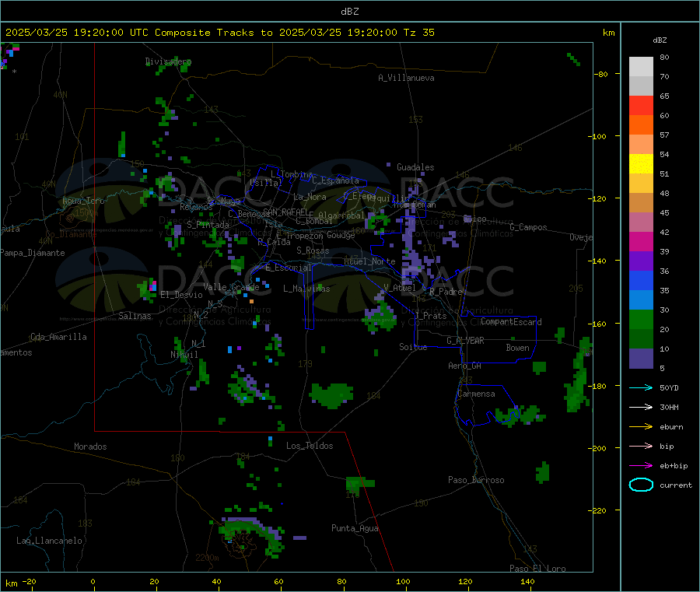The width and height of the screenshot is (700, 592).
Task: Click the Pampa_Diamante location label
Action: point(32,253)
